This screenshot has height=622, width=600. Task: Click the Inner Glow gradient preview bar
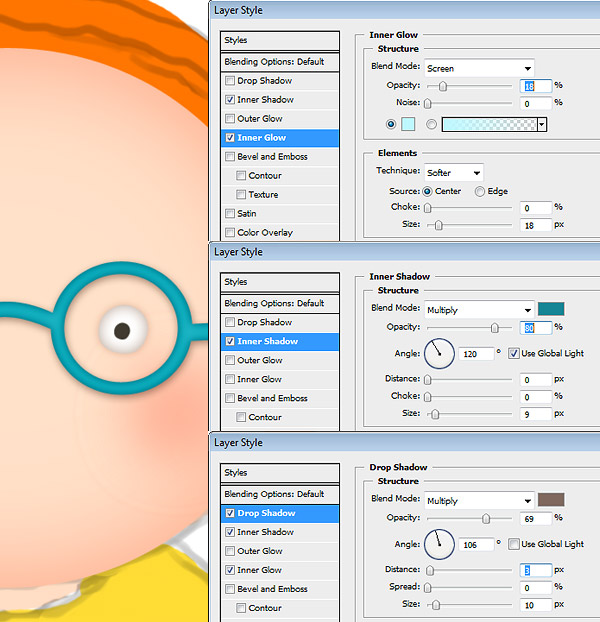pyautogui.click(x=490, y=125)
